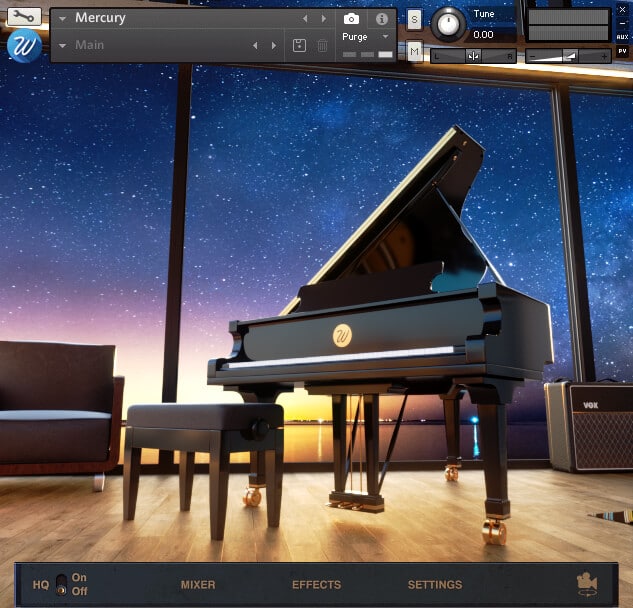Click the volume slider
This screenshot has height=608, width=633.
click(x=568, y=56)
